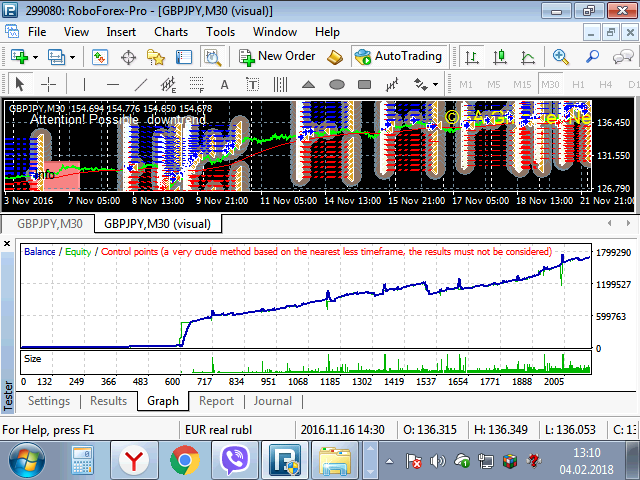The width and height of the screenshot is (640, 480).
Task: Open Viber from the taskbar
Action: click(236, 461)
